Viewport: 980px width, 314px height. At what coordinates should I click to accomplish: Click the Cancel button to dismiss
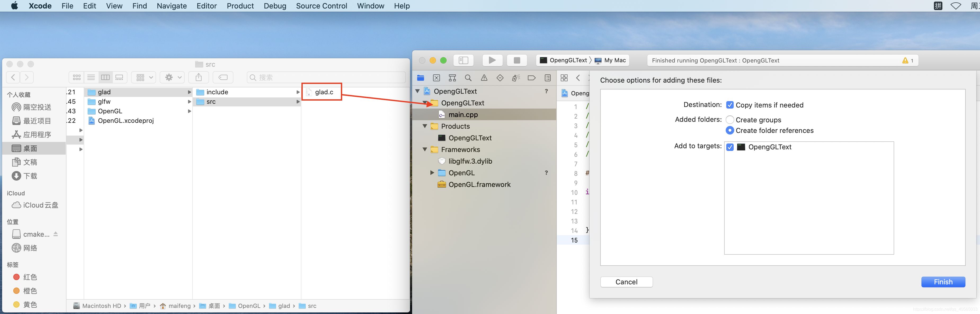[x=626, y=281]
